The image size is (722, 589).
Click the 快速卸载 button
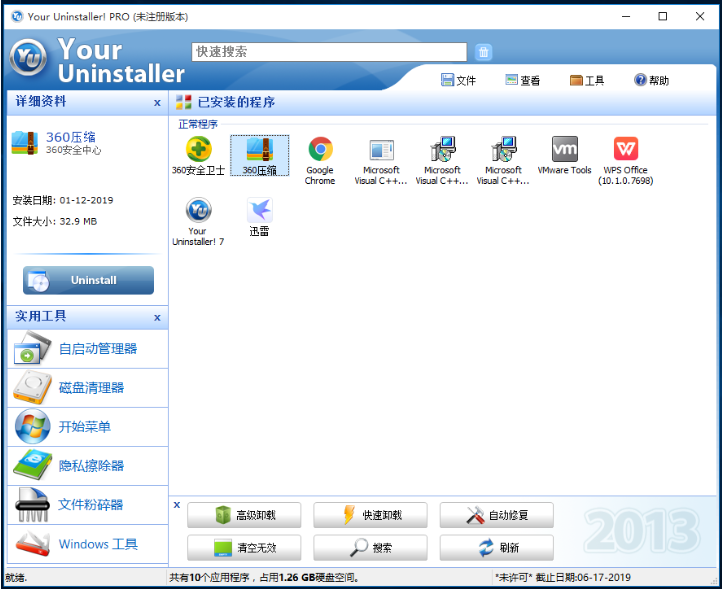(x=370, y=515)
